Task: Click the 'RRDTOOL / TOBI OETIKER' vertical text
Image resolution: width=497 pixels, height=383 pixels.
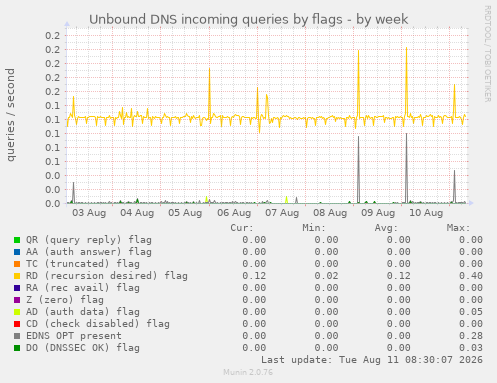Action: coord(487,54)
